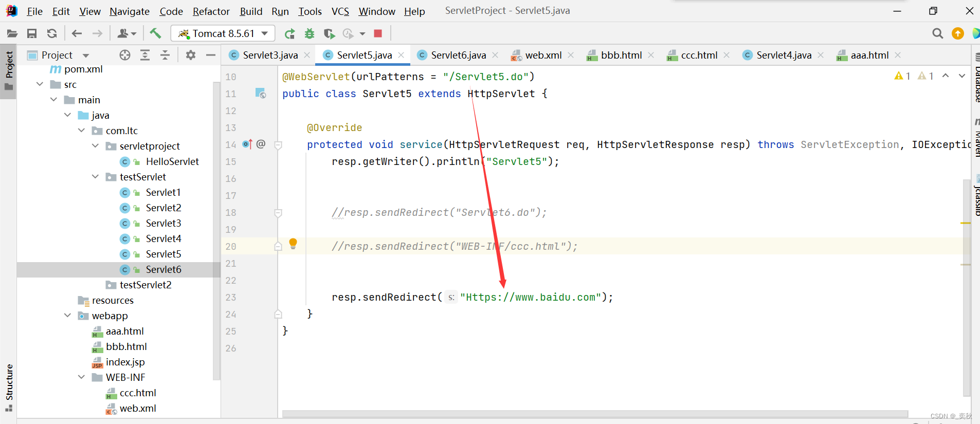Select opened file target icon in Project panel
Image resolution: width=980 pixels, height=424 pixels.
125,55
